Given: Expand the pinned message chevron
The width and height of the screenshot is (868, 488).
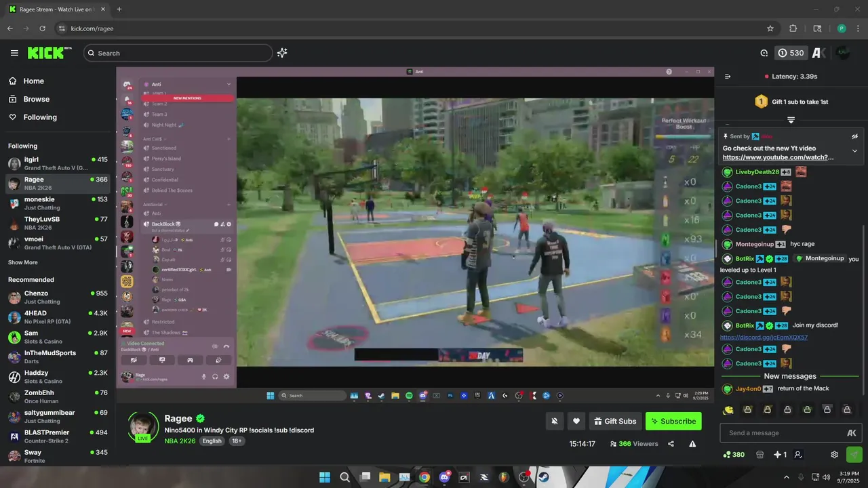Looking at the screenshot, I should point(854,150).
